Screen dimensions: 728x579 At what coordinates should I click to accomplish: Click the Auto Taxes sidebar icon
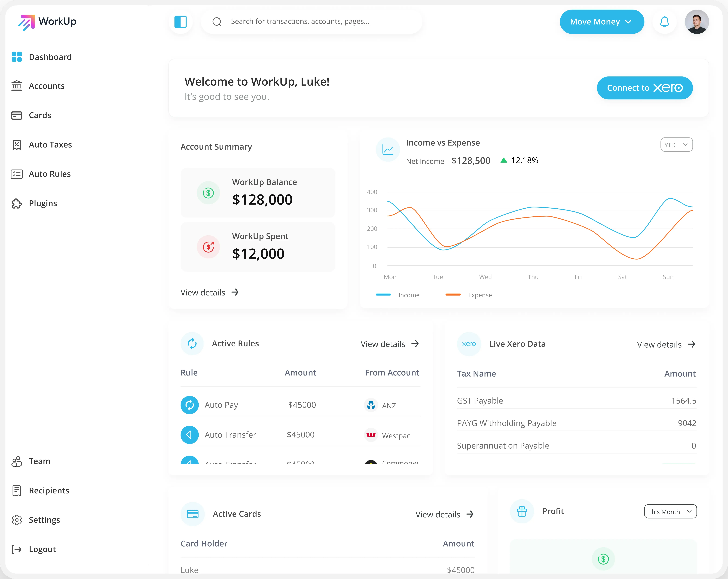17,144
